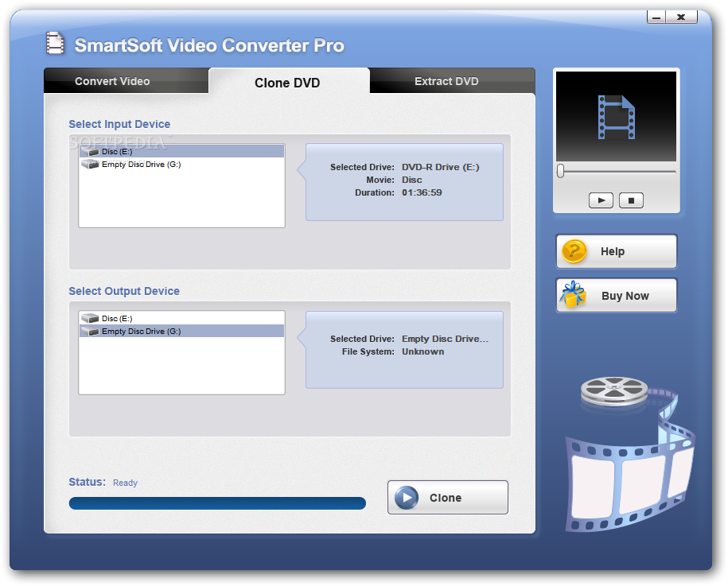Viewport: 728px width, 586px height.
Task: Click the drive icon for input Disc (E:)
Action: pyautogui.click(x=90, y=151)
